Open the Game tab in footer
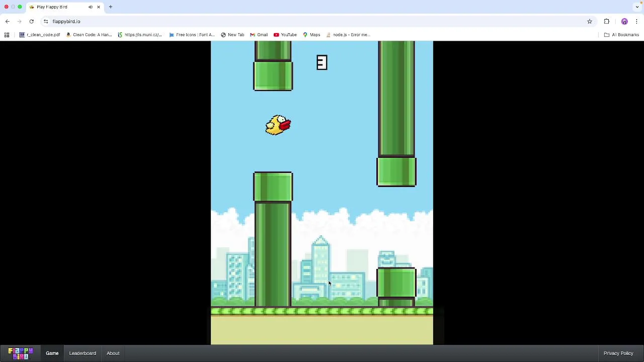 click(x=52, y=353)
